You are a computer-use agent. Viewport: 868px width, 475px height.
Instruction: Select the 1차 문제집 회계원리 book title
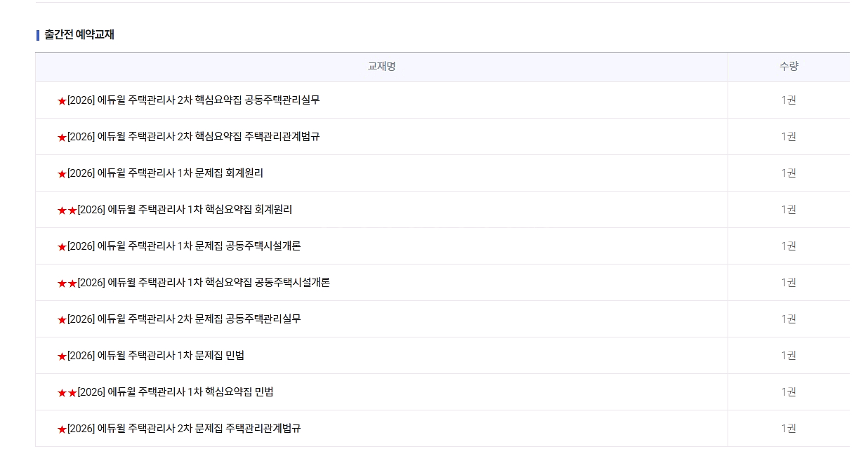(x=165, y=173)
